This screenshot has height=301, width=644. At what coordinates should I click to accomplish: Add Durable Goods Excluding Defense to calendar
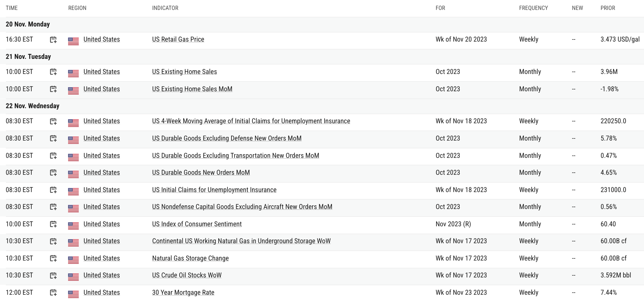[x=53, y=139]
